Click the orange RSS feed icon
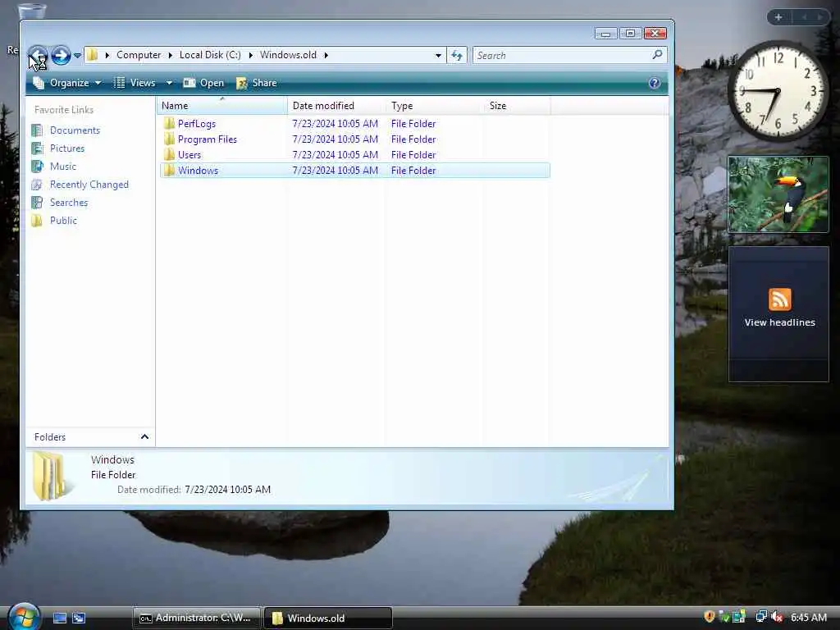840x630 pixels. pyautogui.click(x=779, y=299)
